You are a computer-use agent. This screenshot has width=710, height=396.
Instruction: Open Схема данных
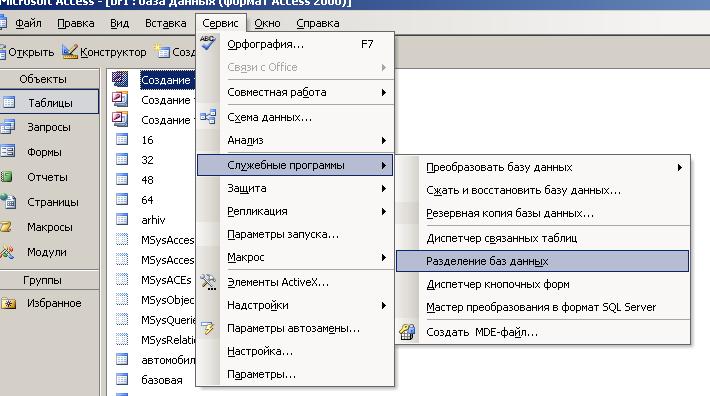tap(295, 118)
